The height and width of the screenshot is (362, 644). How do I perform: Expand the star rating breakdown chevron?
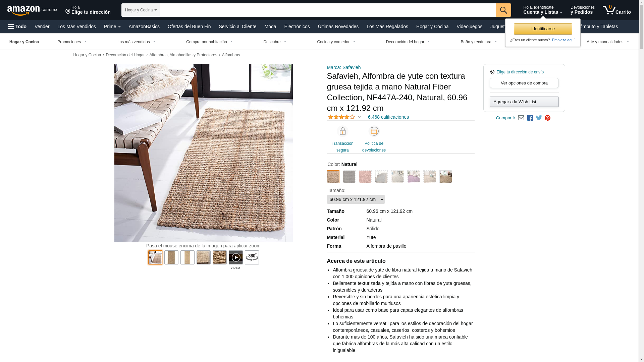tap(359, 117)
